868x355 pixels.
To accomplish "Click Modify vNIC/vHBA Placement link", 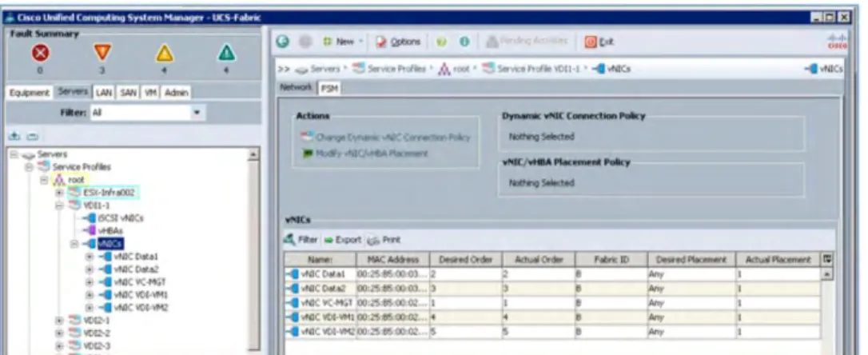I will (365, 154).
